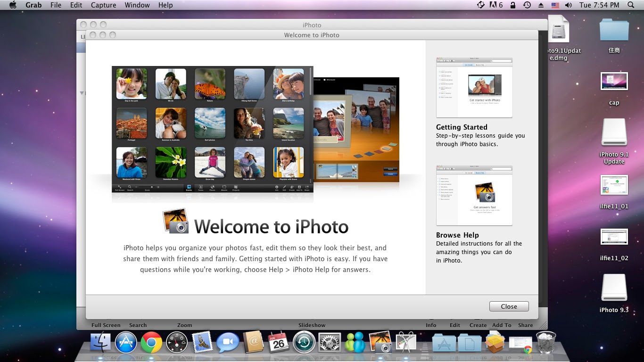Click Zoom label in the iPhoto window toolbar
This screenshot has width=644, height=362.
point(184,325)
